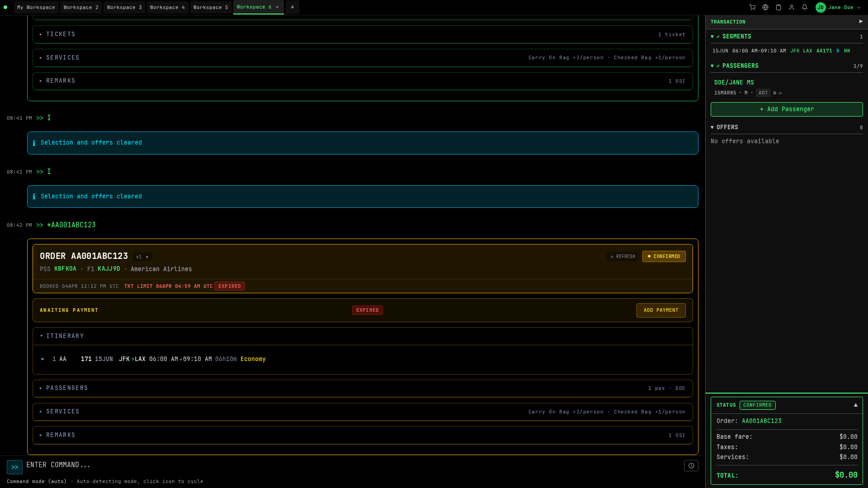This screenshot has width=868, height=488.
Task: Expand upper SERVICES section below TICKETS
Action: [363, 58]
